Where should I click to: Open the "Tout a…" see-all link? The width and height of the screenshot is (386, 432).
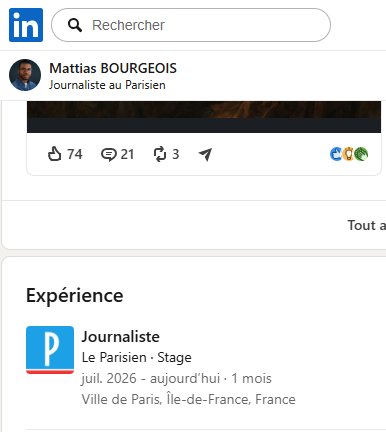(x=367, y=225)
